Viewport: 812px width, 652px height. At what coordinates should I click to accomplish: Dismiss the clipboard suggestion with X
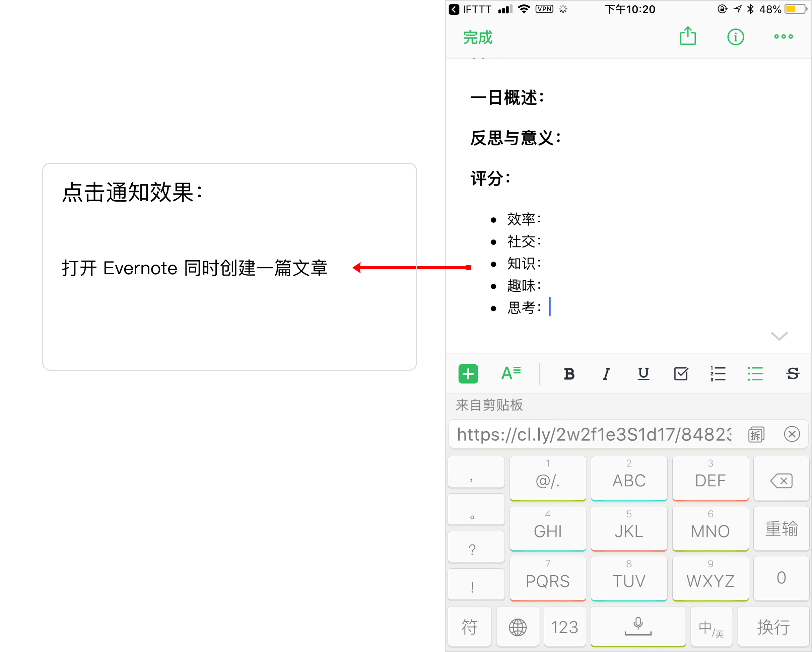[x=792, y=434]
